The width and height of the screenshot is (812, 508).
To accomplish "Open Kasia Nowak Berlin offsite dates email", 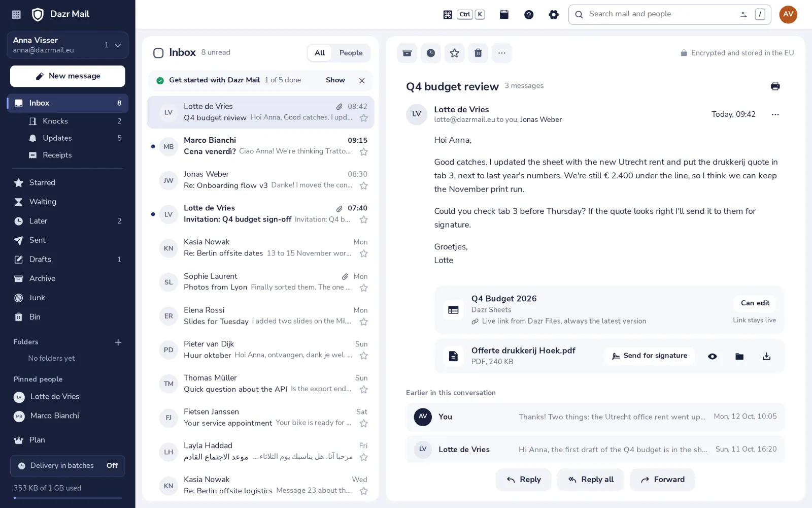I will pyautogui.click(x=260, y=248).
